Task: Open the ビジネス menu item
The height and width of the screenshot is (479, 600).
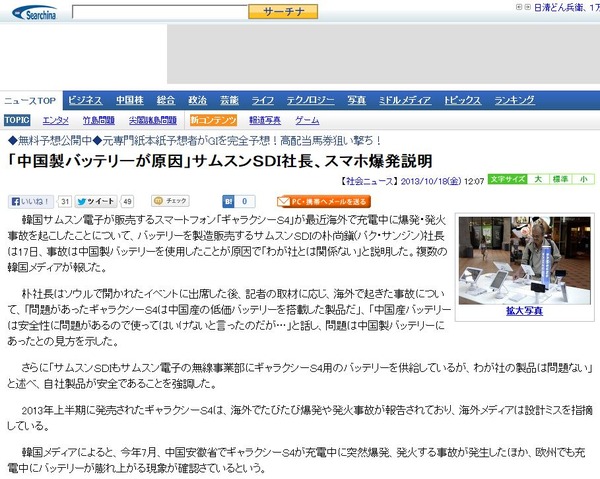Action: point(85,100)
